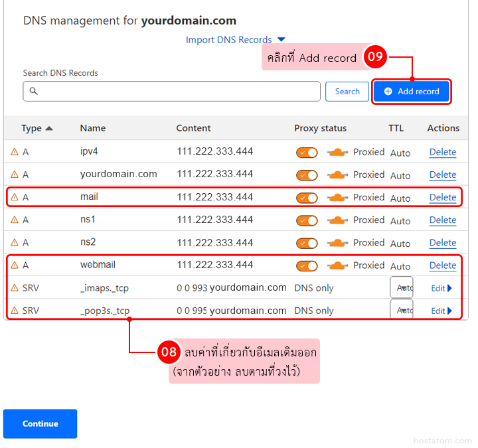This screenshot has width=478, height=448.
Task: Click the warning icon on _pop3s._tcp row
Action: pos(15,311)
